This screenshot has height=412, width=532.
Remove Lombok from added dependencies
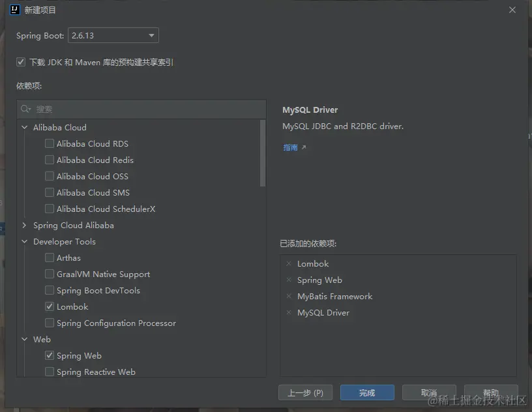pyautogui.click(x=289, y=263)
